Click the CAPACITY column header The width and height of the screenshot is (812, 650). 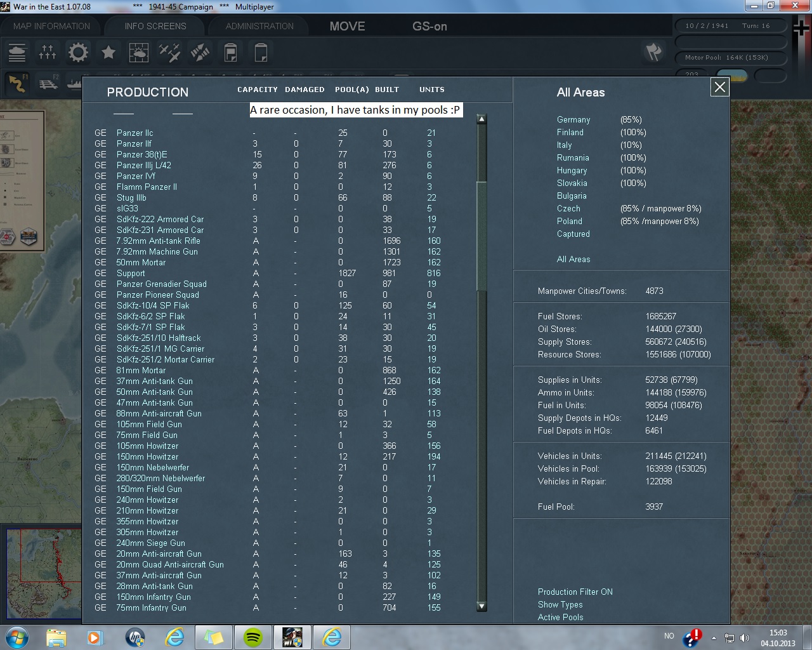point(258,90)
